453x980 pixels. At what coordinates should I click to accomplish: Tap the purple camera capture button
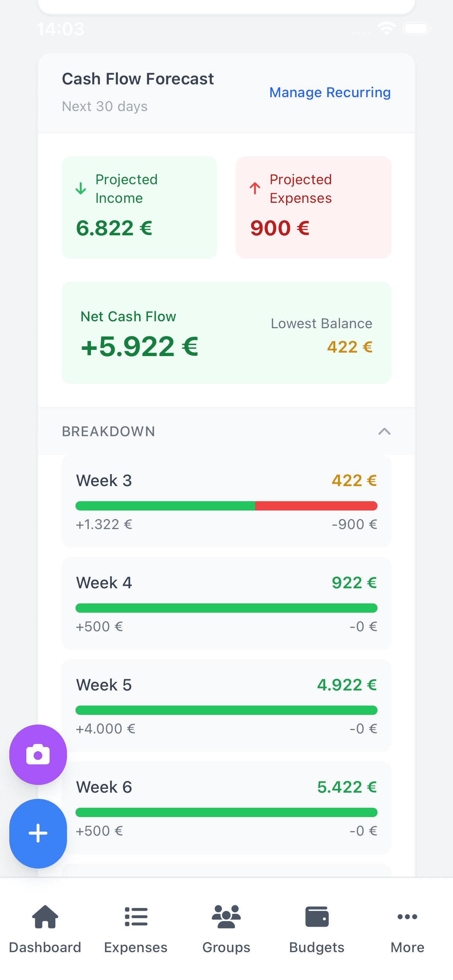(x=38, y=754)
